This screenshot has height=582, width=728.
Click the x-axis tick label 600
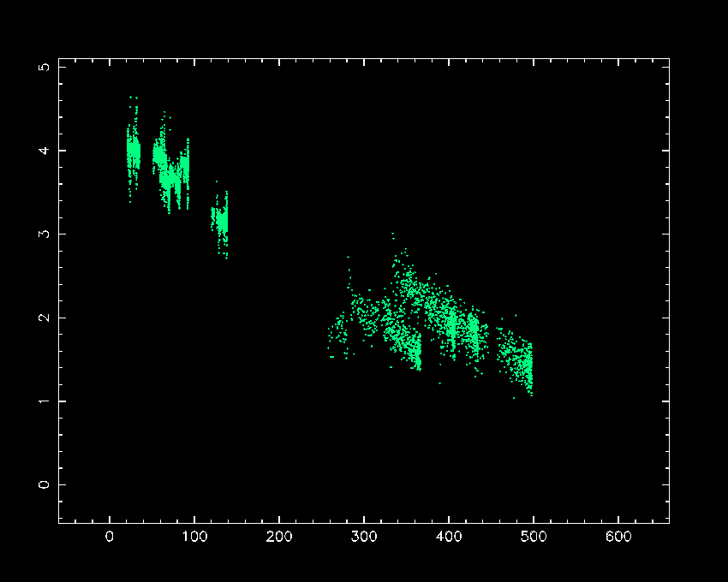[x=618, y=537]
